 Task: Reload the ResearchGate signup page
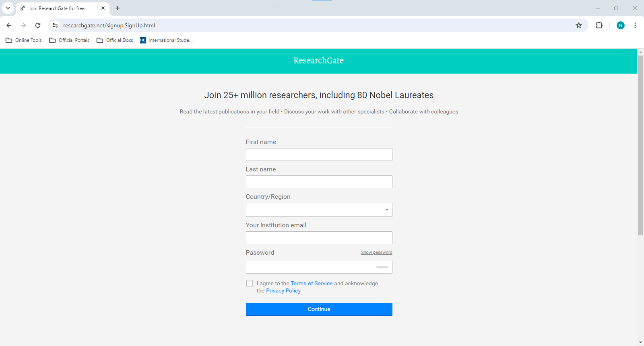pyautogui.click(x=38, y=25)
